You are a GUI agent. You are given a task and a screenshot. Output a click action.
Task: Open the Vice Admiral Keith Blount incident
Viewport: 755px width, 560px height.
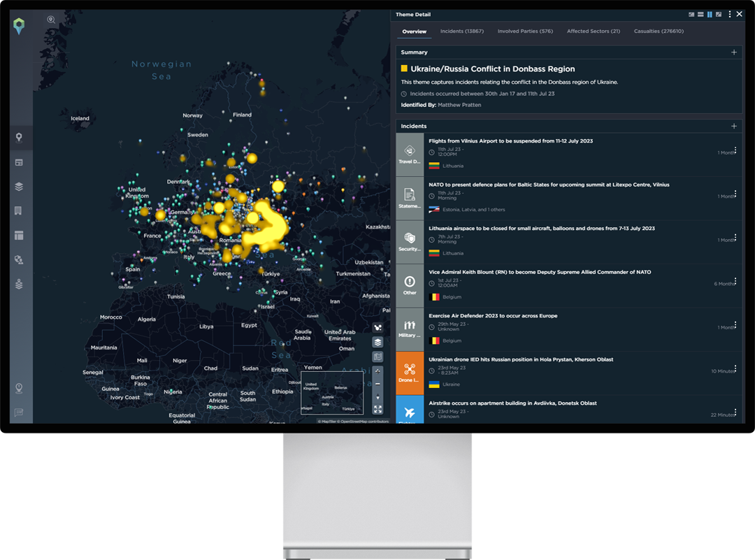568,285
